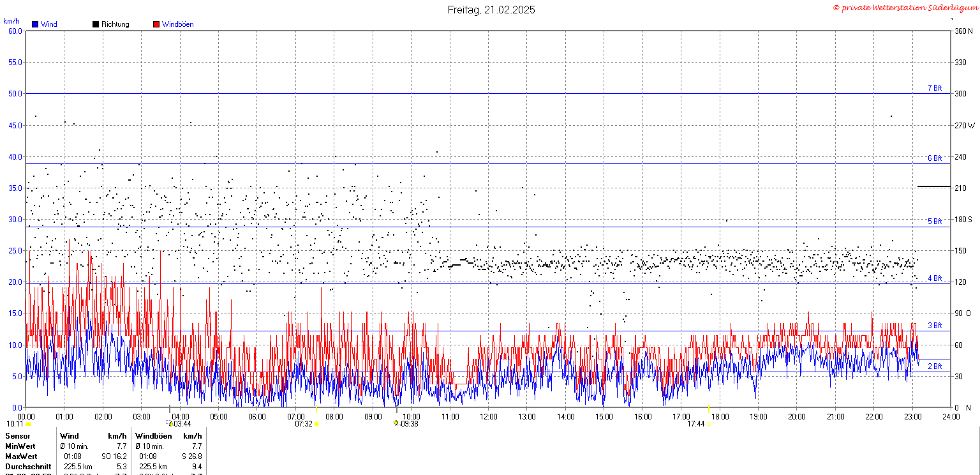
Task: Click the black current direction line at 210
Action: tap(934, 186)
